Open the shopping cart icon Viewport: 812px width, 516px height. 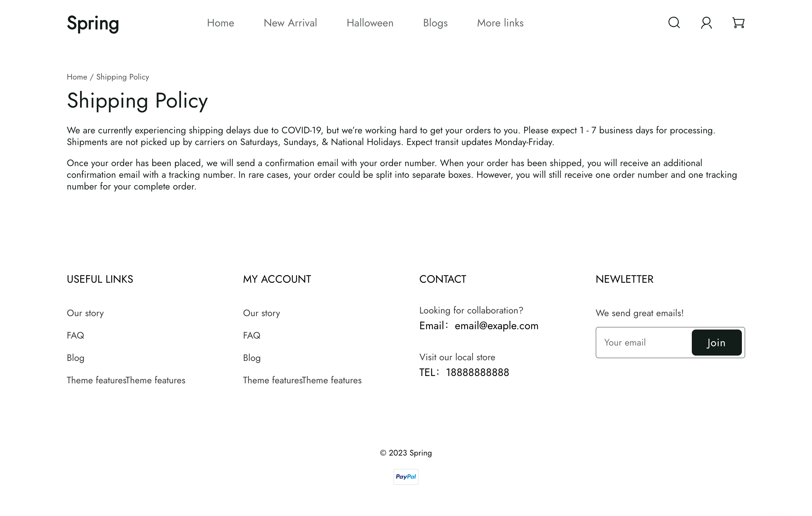coord(738,23)
